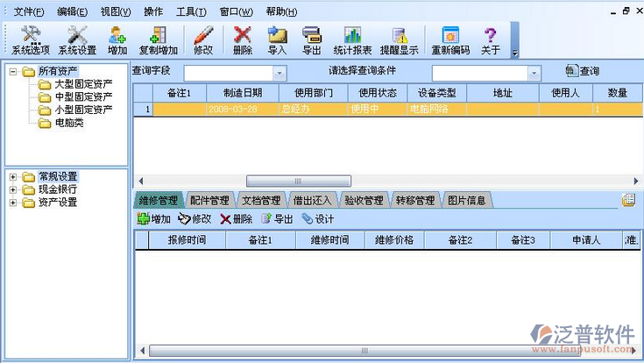The image size is (644, 363).
Task: Open the 操作 menu
Action: coord(153,11)
